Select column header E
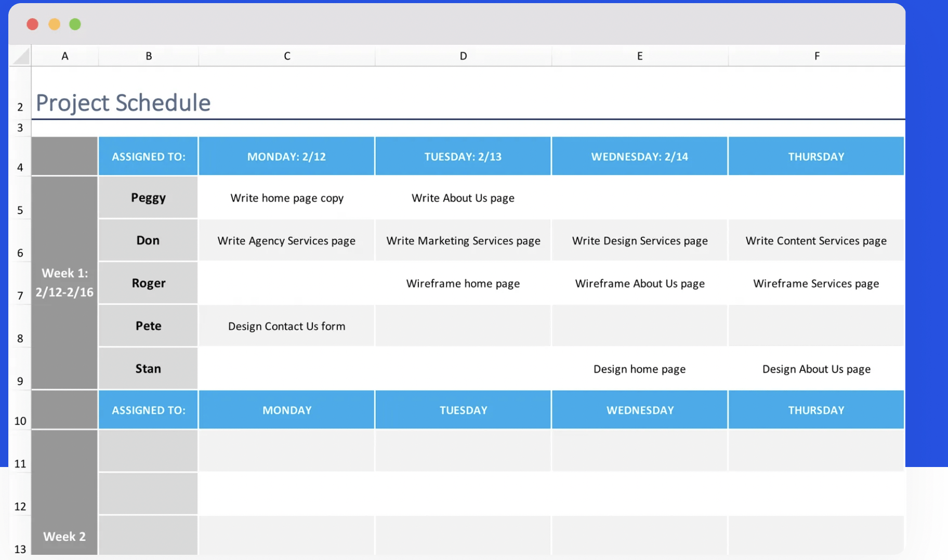The width and height of the screenshot is (948, 560). pyautogui.click(x=639, y=56)
